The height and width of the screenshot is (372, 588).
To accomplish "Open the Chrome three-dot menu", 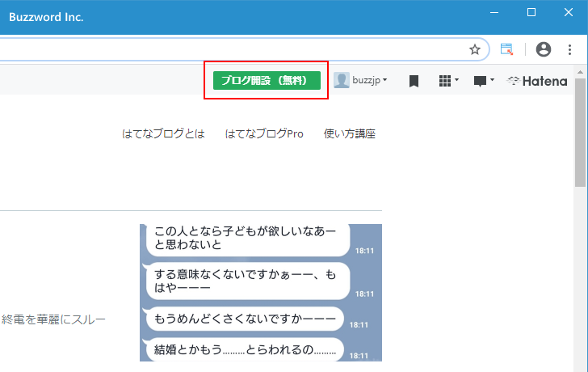I will pos(569,49).
